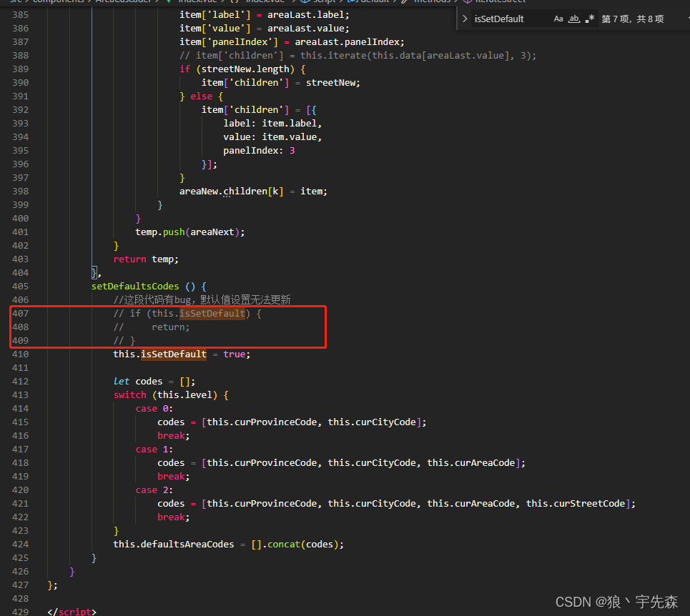Click commented this.iterate line 388
This screenshot has height=616, width=690.
point(358,56)
